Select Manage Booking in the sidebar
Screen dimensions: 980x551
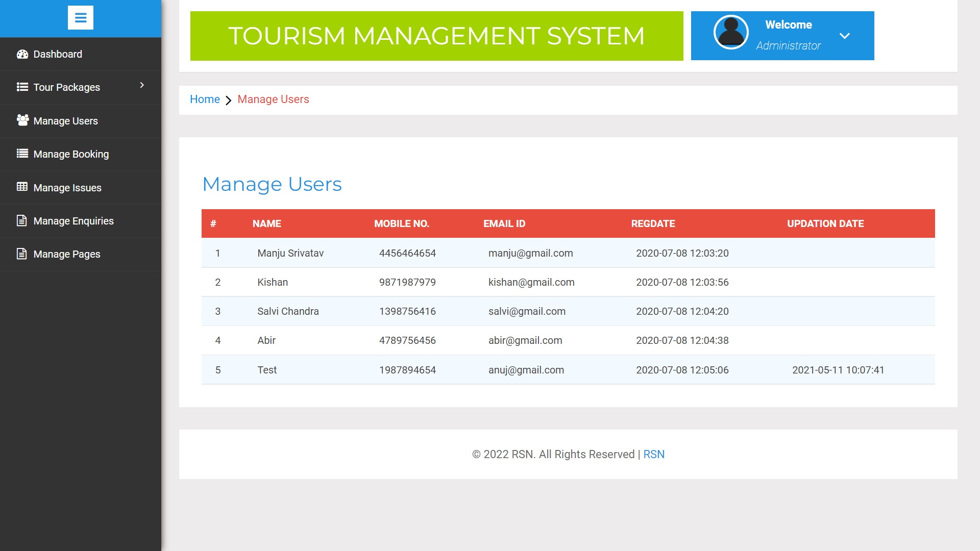(70, 154)
